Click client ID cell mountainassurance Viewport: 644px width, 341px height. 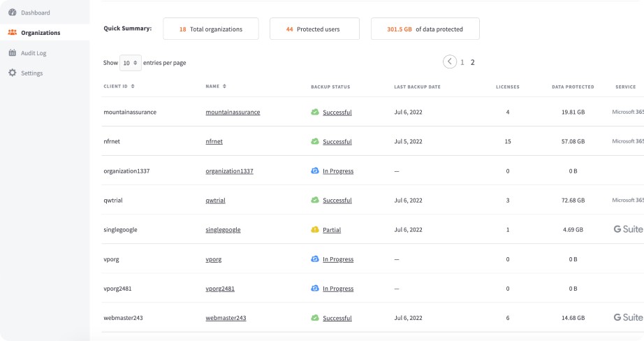pyautogui.click(x=130, y=113)
